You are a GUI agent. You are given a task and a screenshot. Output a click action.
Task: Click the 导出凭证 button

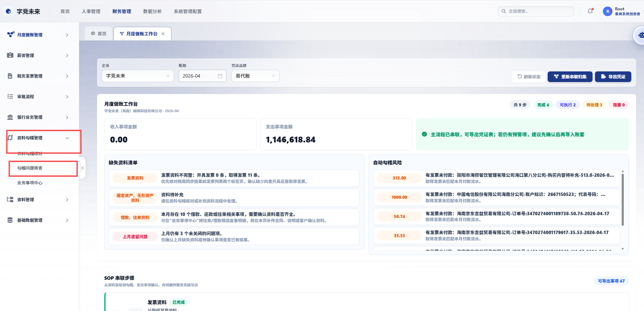pos(613,77)
